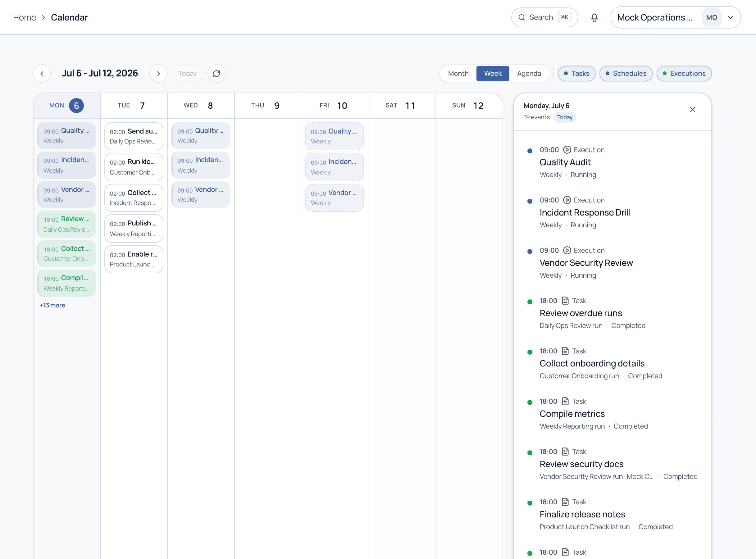Click Execution icon for Quality Audit
Viewport: 756px width, 559px height.
567,150
